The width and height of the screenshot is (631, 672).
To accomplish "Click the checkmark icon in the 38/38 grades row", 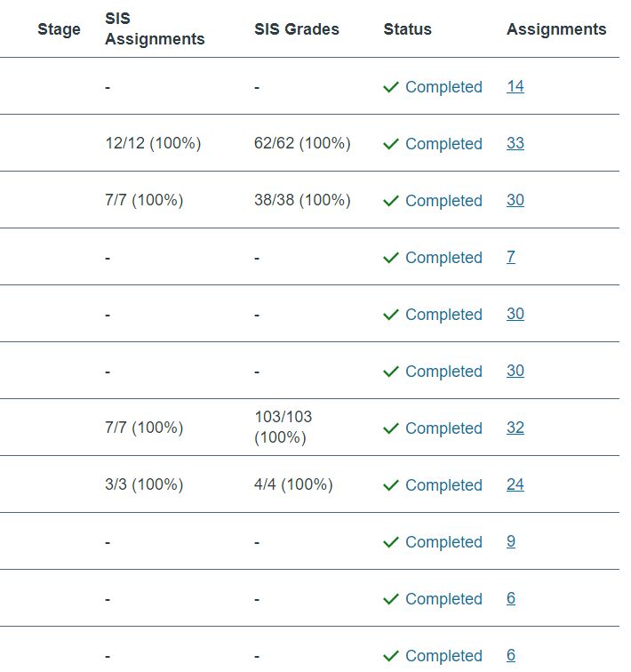I will tap(390, 201).
